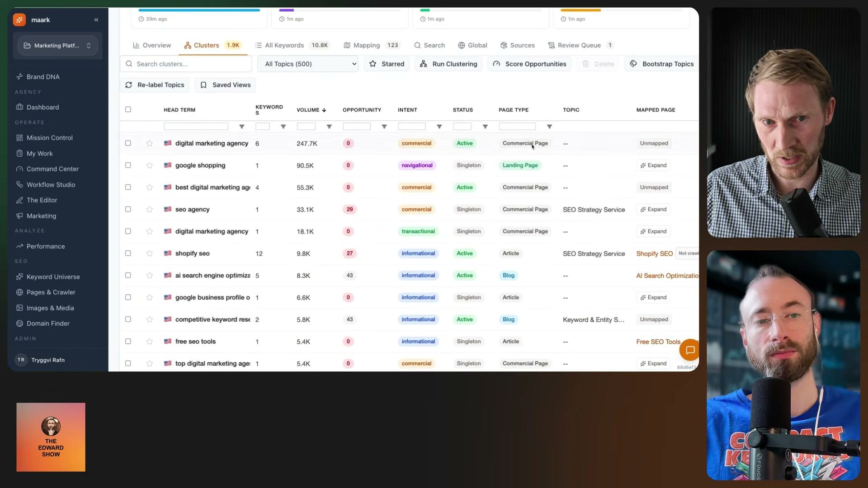Expand the top digital marketing agency cluster
The width and height of the screenshot is (868, 488).
tap(654, 363)
